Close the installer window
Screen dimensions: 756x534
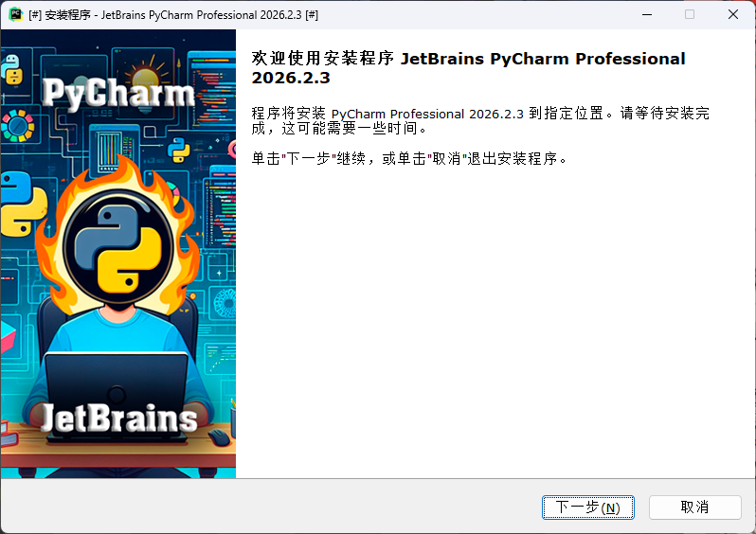733,14
